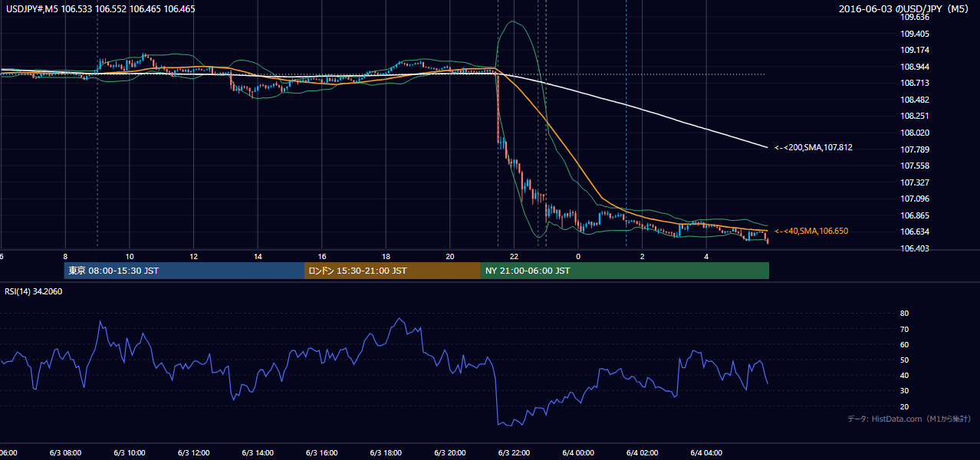980x460 pixels.
Task: Click the 200 SMA 107.812 line label
Action: pyautogui.click(x=813, y=147)
